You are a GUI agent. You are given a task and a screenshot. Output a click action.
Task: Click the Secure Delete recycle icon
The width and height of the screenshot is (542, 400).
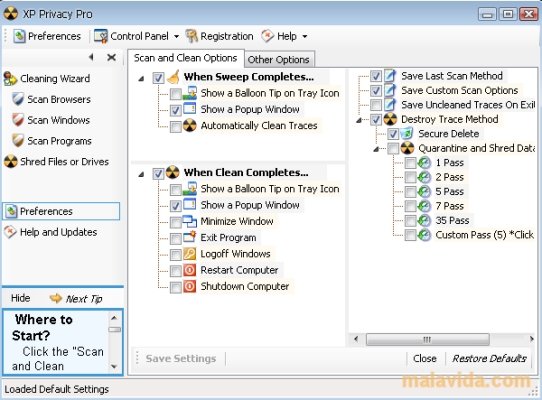coord(407,133)
